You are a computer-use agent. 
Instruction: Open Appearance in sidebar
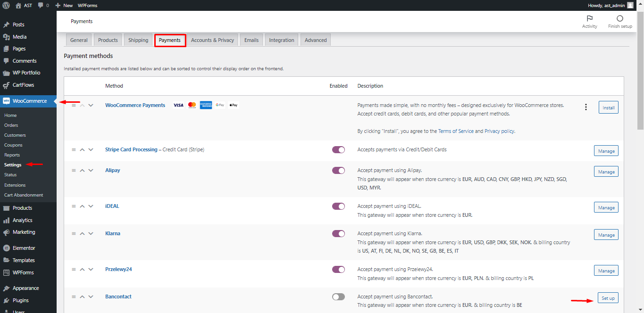click(25, 288)
